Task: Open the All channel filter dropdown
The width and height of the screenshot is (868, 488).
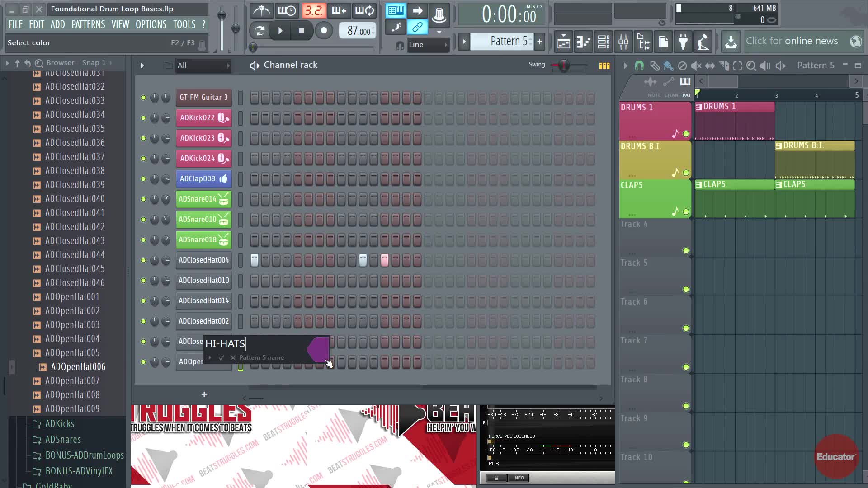Action: pos(203,66)
